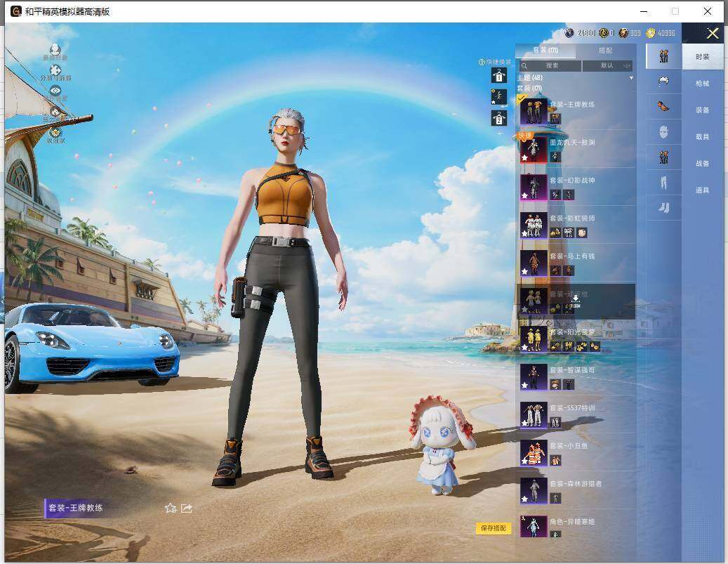Toggle the eye preview icon on left
728x564 pixels.
55,90
